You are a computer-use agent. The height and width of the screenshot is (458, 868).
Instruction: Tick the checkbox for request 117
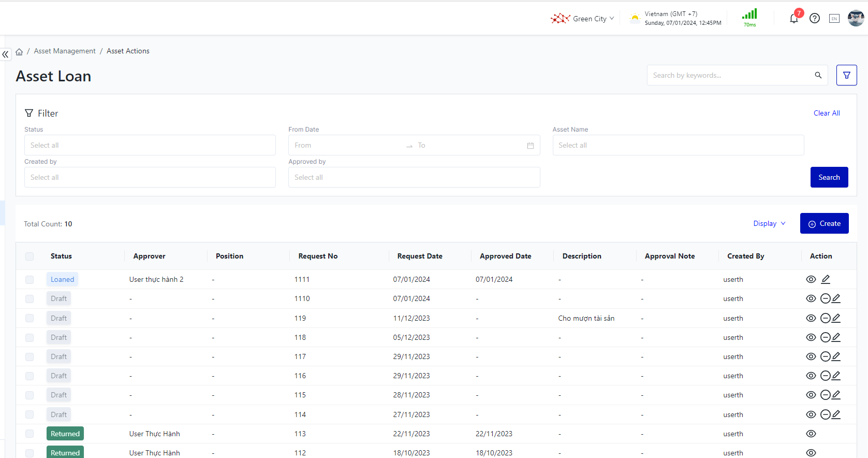coord(30,357)
